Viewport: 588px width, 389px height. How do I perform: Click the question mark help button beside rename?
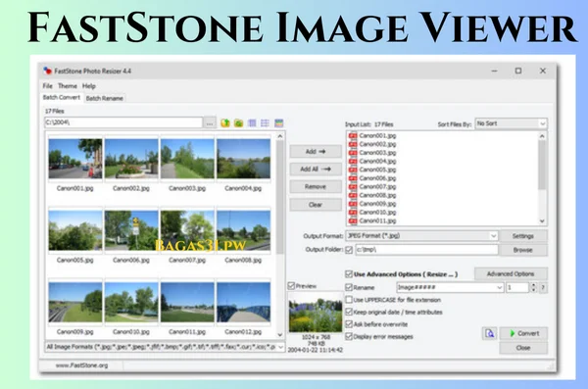(543, 288)
